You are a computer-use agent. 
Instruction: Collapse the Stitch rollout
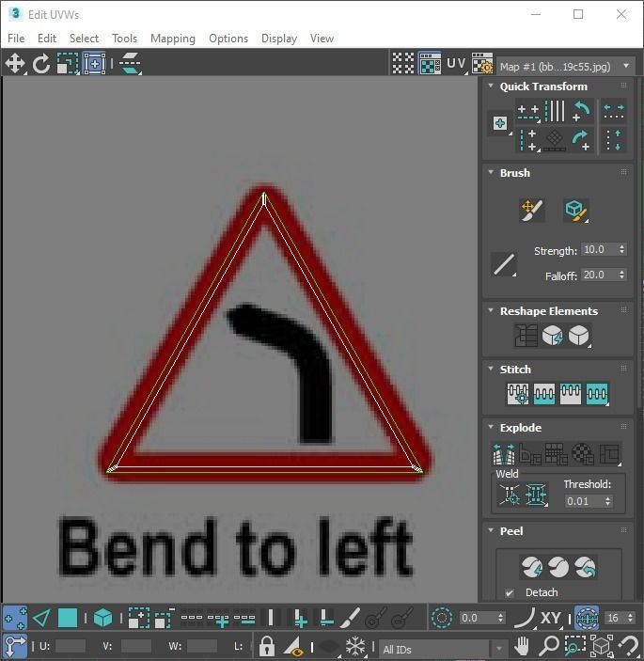click(x=491, y=369)
